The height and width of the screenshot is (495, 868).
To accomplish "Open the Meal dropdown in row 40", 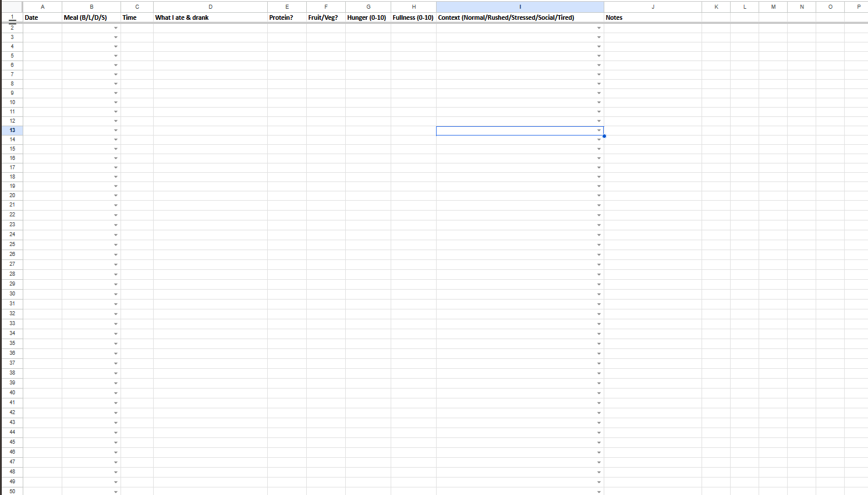I will click(116, 393).
